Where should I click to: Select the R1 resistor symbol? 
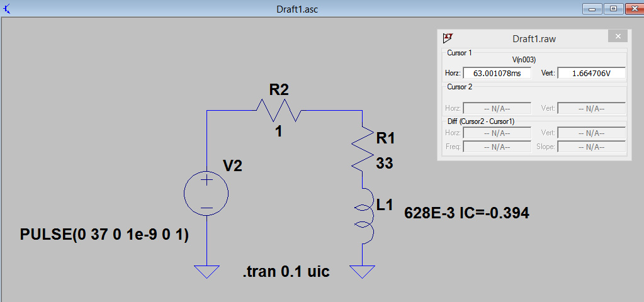click(362, 149)
